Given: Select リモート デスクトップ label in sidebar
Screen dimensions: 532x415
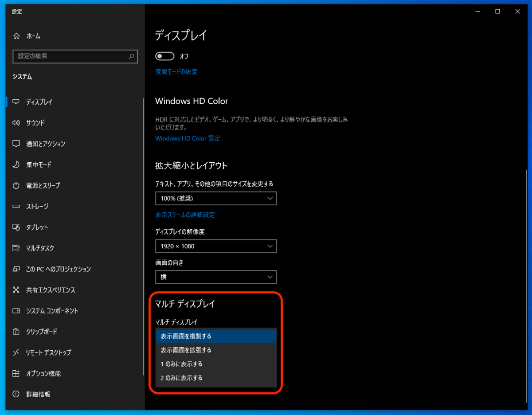Looking at the screenshot, I should [x=49, y=352].
